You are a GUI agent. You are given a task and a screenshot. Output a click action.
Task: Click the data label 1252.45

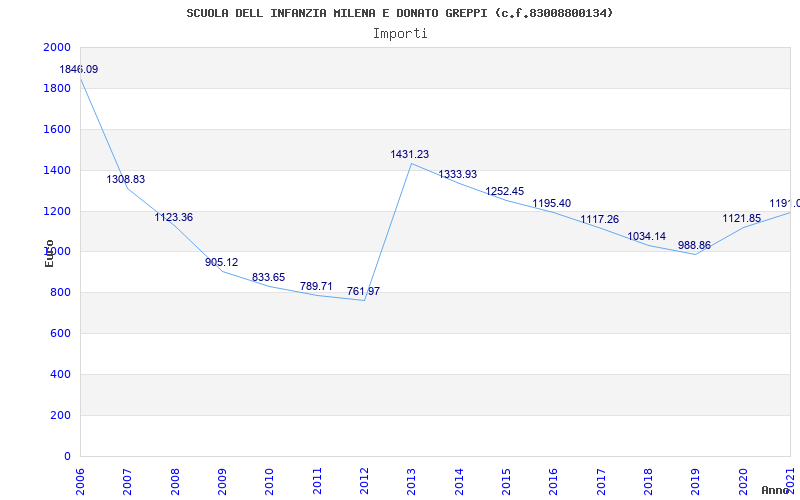(505, 191)
